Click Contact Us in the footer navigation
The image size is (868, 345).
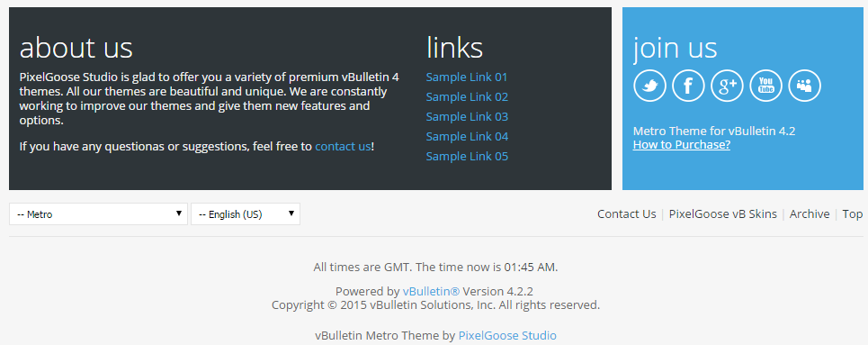(627, 214)
